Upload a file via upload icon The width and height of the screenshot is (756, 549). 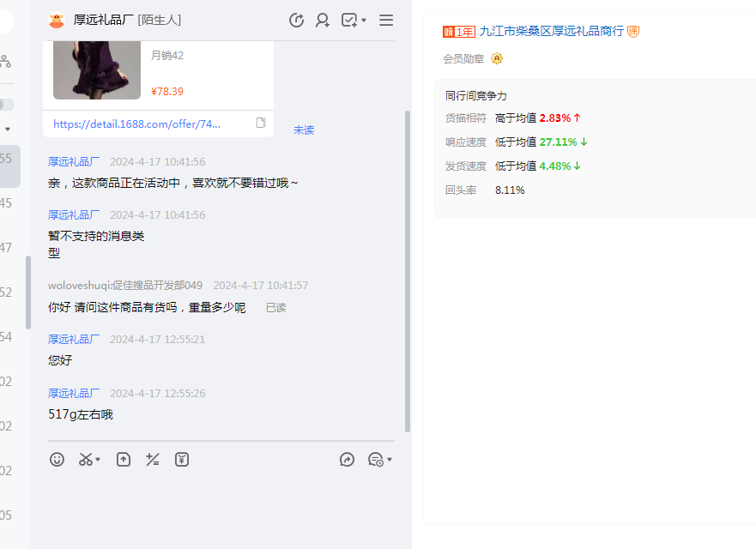click(x=124, y=459)
